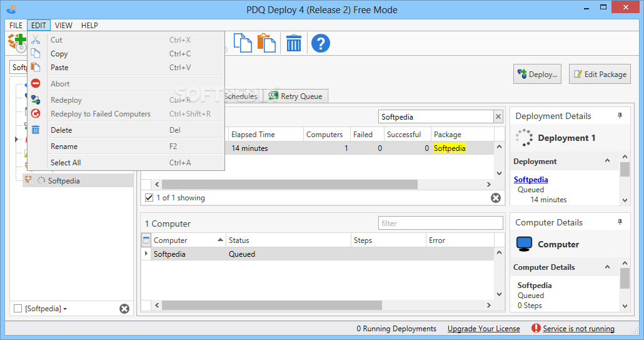
Task: Open the Upgrade Your License link
Action: pyautogui.click(x=483, y=329)
